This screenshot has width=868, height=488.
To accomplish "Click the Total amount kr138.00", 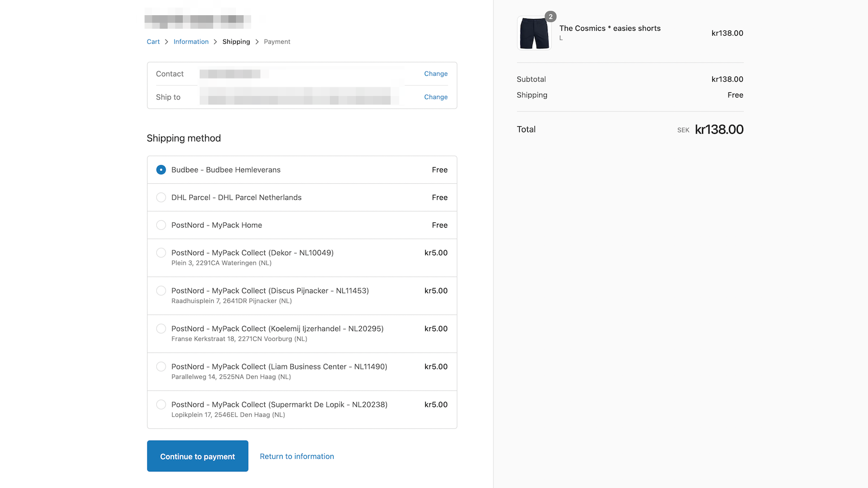I will (x=719, y=129).
